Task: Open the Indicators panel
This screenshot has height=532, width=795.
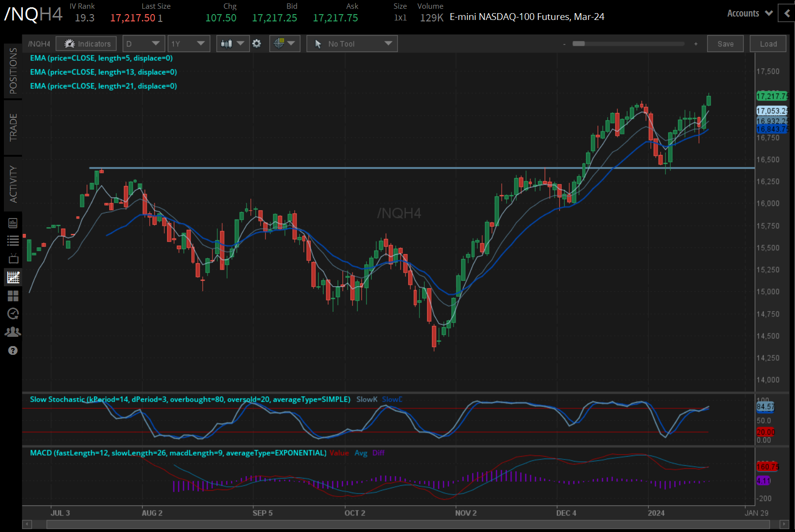Action: pos(86,44)
